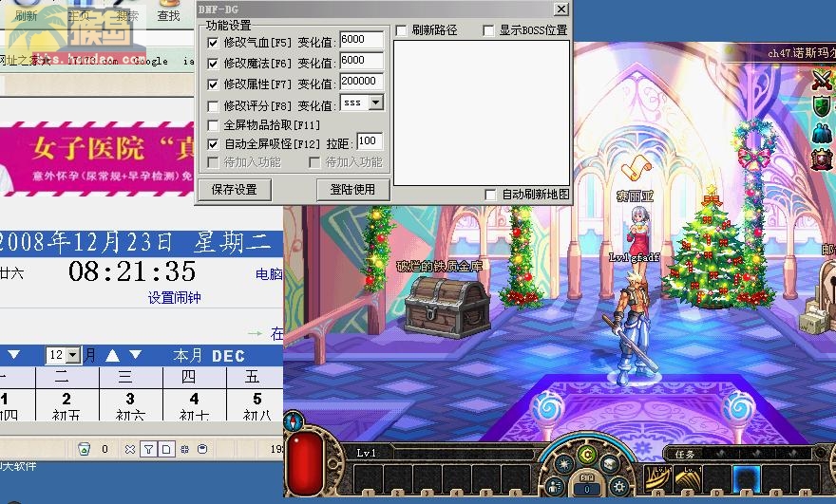Click the green shield icon in game
Viewport: 836px width, 504px height.
(822, 106)
